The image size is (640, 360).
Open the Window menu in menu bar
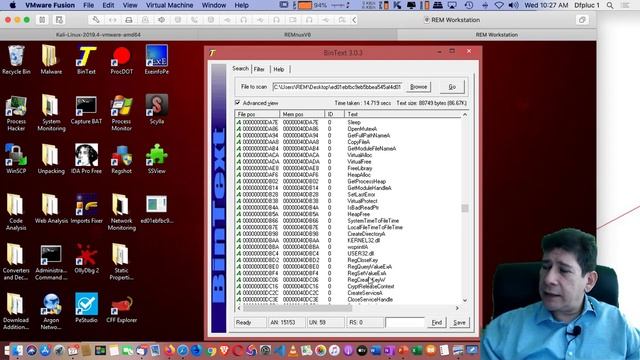point(214,5)
